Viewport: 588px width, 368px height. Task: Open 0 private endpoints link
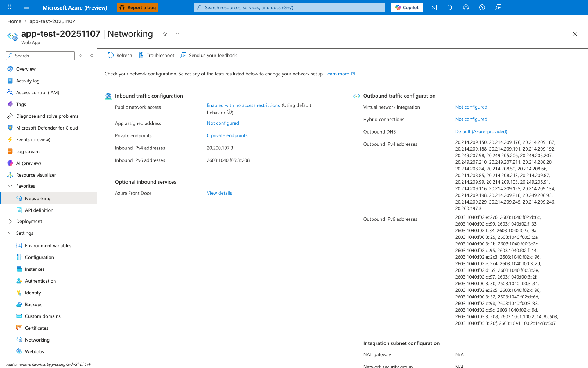[x=227, y=135]
